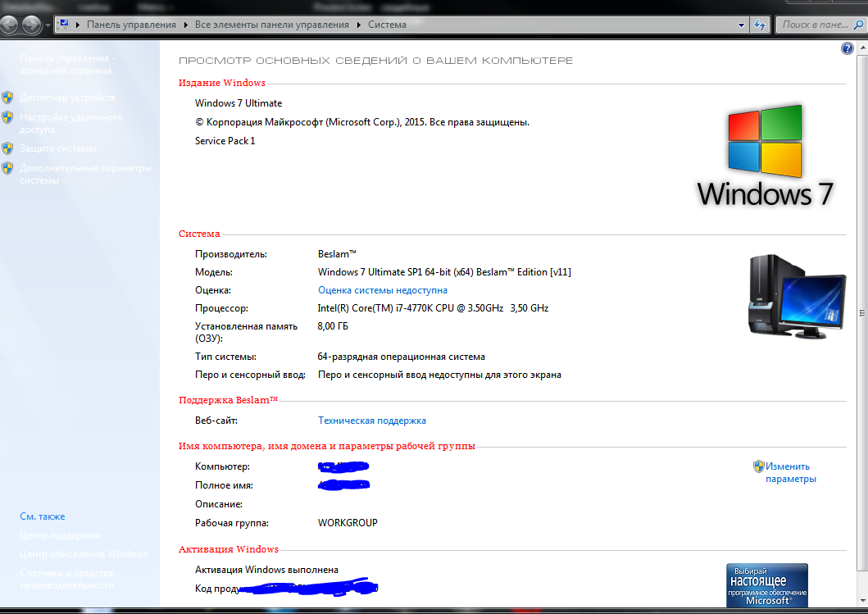
Task: Open 'Защита системы' link
Action: tap(57, 148)
